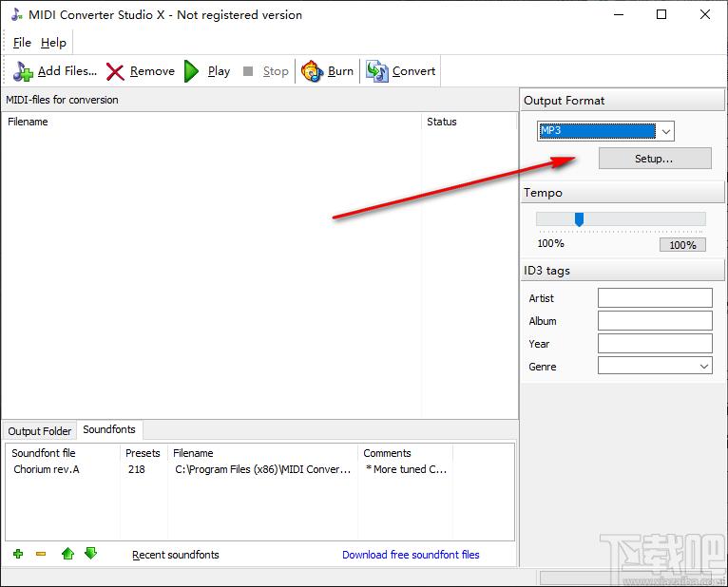The width and height of the screenshot is (728, 587).
Task: Expand the Genre dropdown list
Action: pyautogui.click(x=704, y=366)
